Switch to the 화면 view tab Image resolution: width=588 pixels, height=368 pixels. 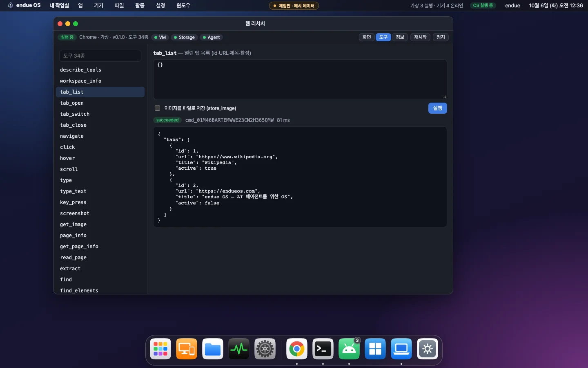[367, 37]
